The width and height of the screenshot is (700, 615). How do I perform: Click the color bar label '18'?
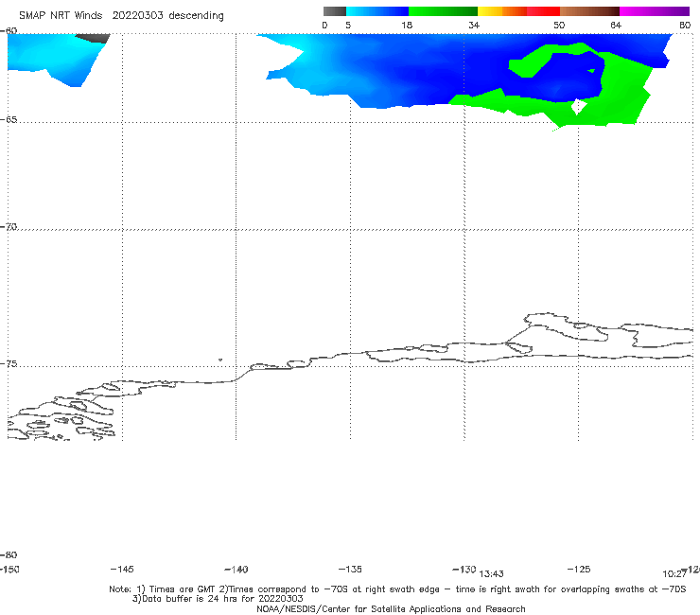point(407,26)
